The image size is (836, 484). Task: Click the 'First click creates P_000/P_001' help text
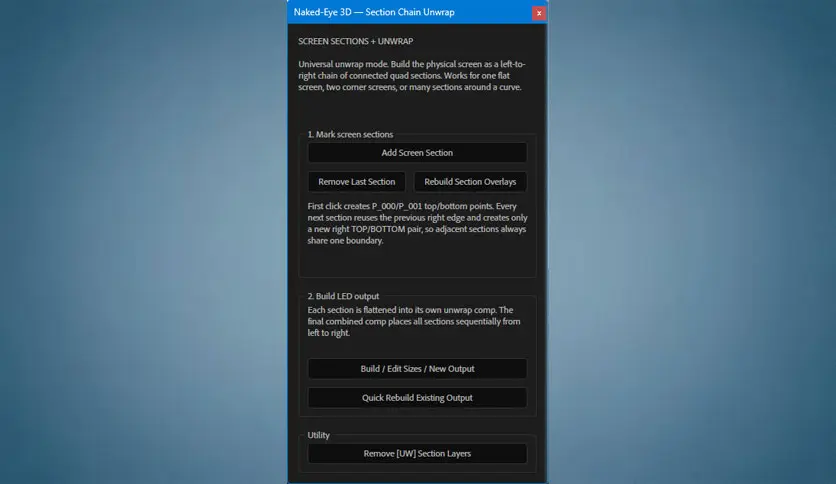click(x=417, y=223)
